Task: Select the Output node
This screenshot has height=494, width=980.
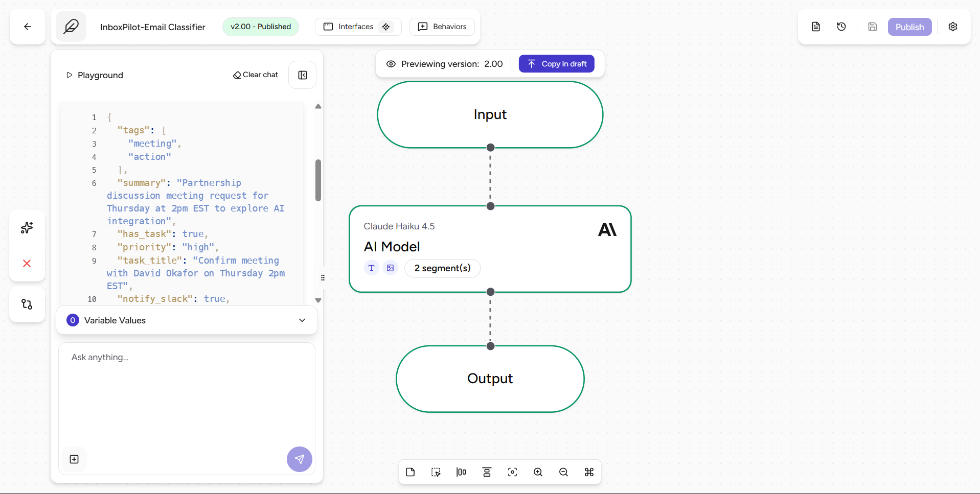Action: tap(490, 379)
